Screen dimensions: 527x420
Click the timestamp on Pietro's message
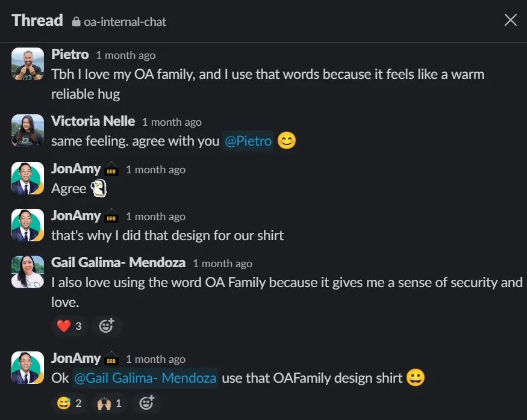pyautogui.click(x=125, y=55)
